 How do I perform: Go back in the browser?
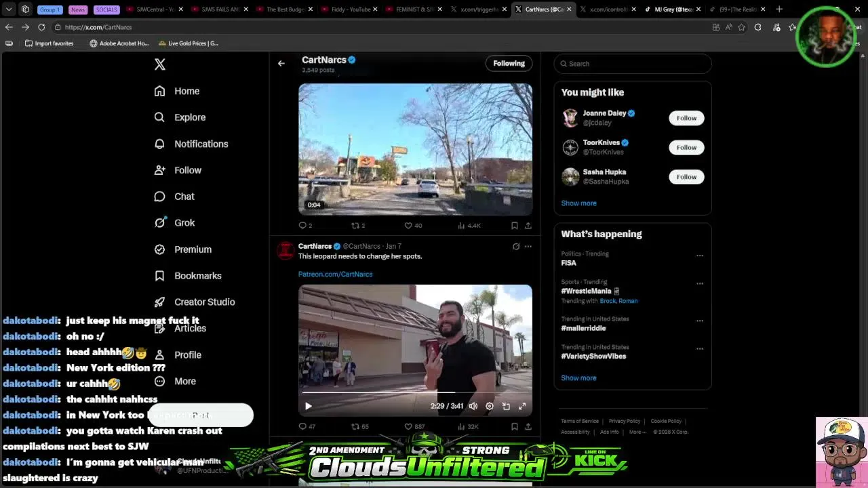9,27
